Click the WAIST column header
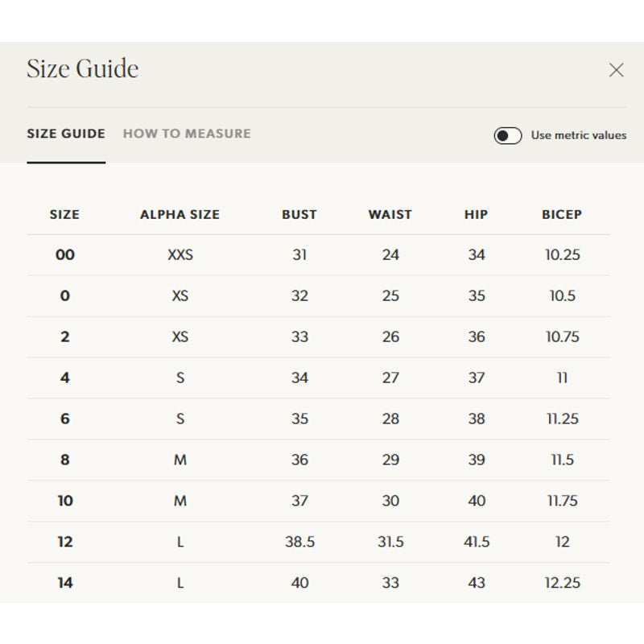The image size is (644, 644). click(390, 214)
